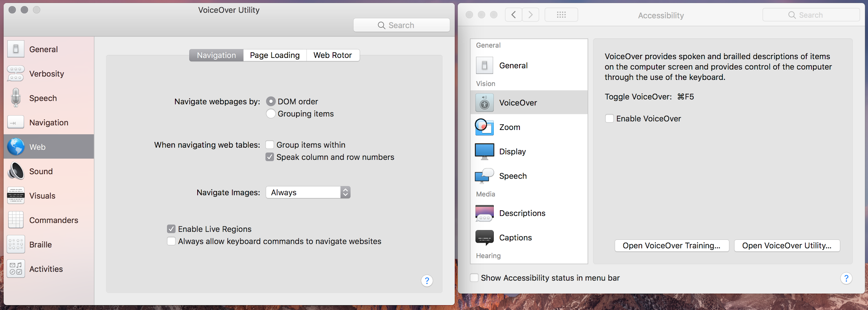This screenshot has height=310, width=868.
Task: Select the Verbosity speech-bubble icon
Action: (x=16, y=74)
